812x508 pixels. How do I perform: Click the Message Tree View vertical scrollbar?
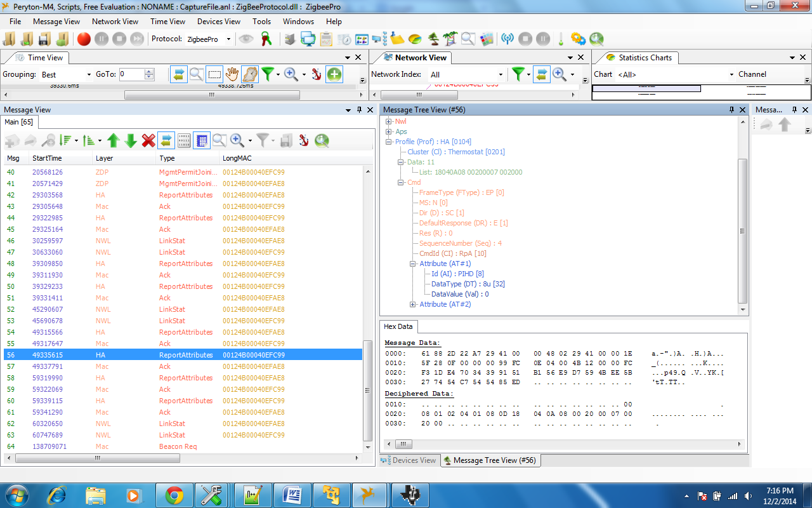point(743,231)
